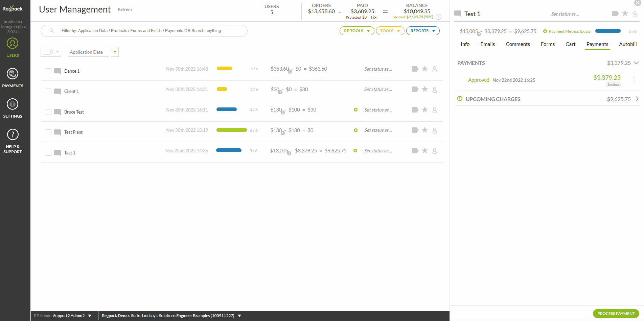Open comment bubble for Dance 1

pos(57,71)
